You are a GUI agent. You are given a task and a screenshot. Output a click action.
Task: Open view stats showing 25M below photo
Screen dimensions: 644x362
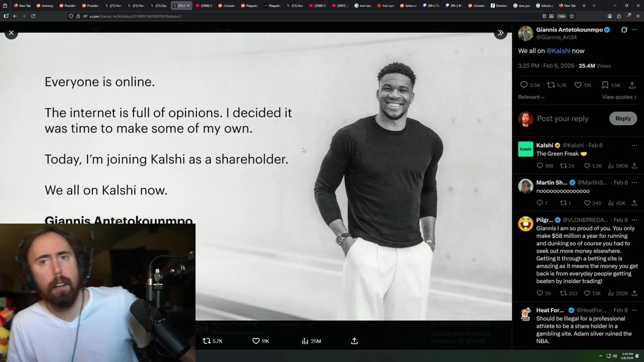[311, 341]
